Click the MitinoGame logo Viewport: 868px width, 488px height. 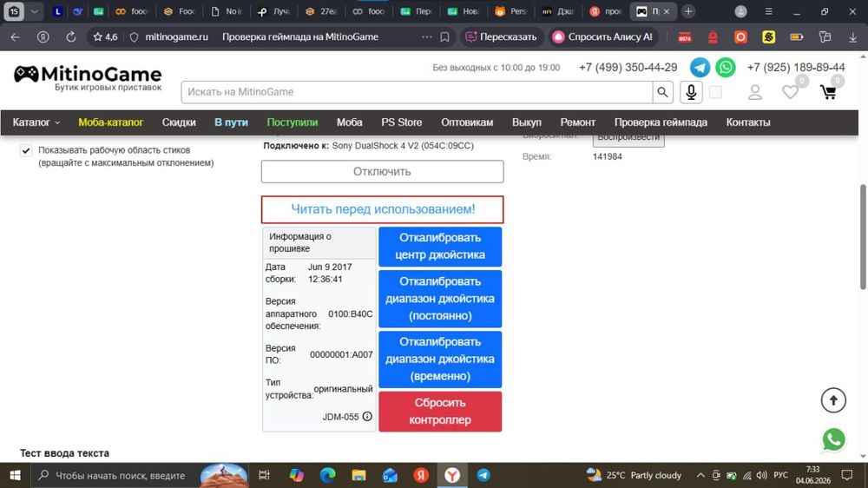[88, 78]
